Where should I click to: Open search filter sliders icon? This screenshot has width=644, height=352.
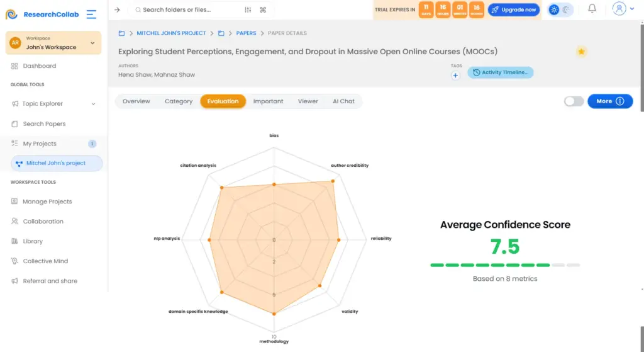click(x=248, y=9)
